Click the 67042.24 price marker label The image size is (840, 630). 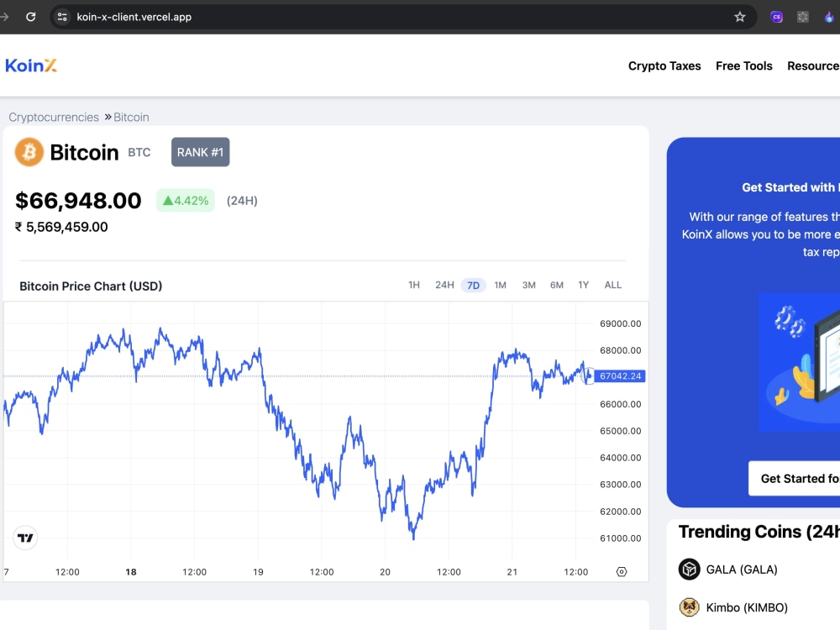pyautogui.click(x=621, y=376)
